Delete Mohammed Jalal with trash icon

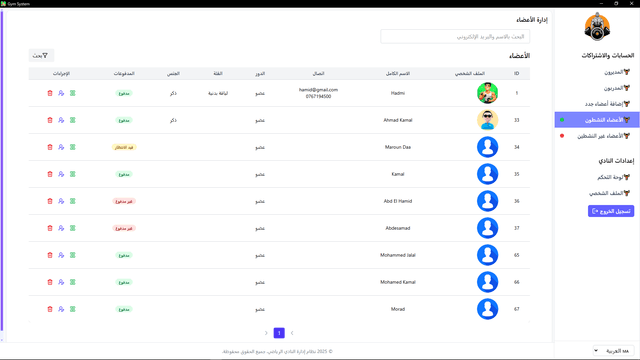click(50, 255)
